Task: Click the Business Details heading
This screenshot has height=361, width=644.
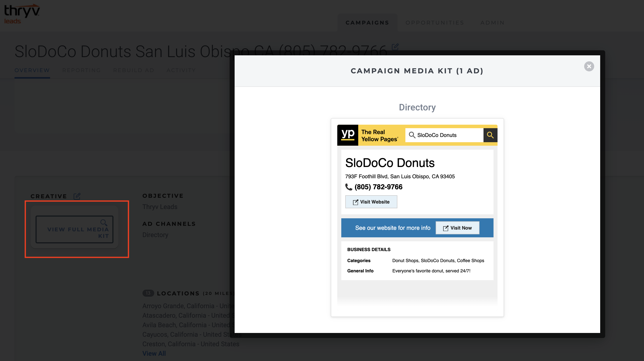Action: (369, 250)
